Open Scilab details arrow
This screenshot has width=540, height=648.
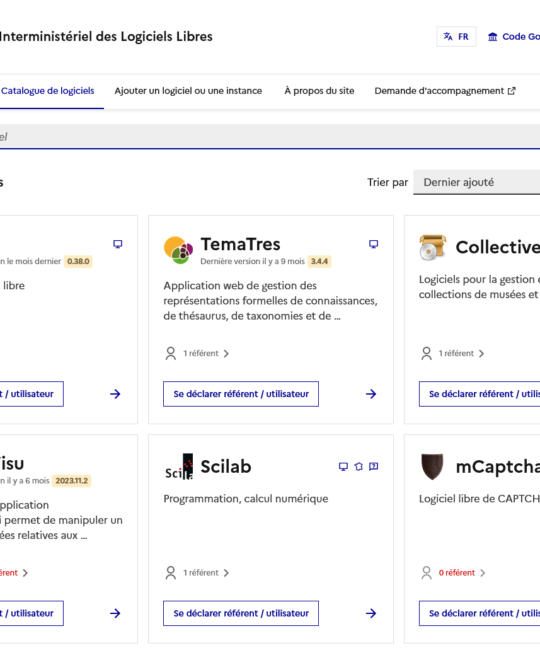coord(371,613)
